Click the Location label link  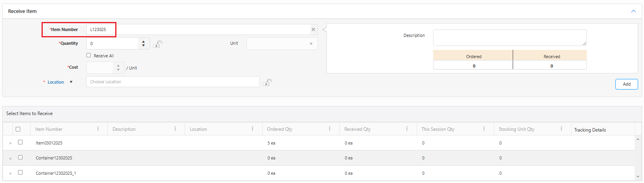click(56, 82)
